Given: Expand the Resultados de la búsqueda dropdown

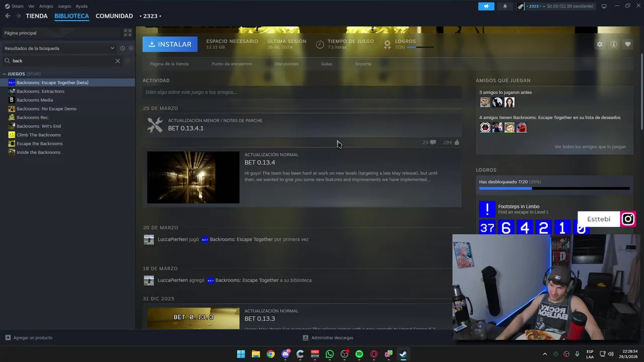Looking at the screenshot, I should (x=59, y=48).
